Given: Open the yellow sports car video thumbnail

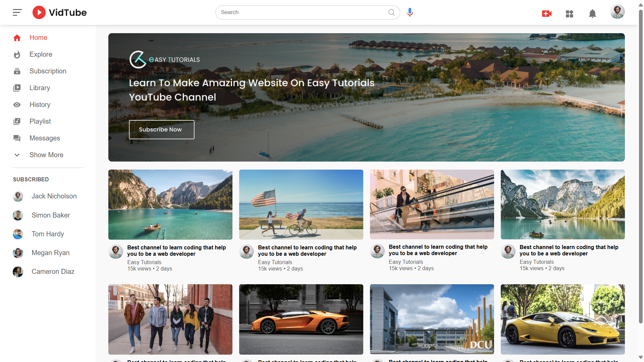Looking at the screenshot, I should (x=563, y=319).
